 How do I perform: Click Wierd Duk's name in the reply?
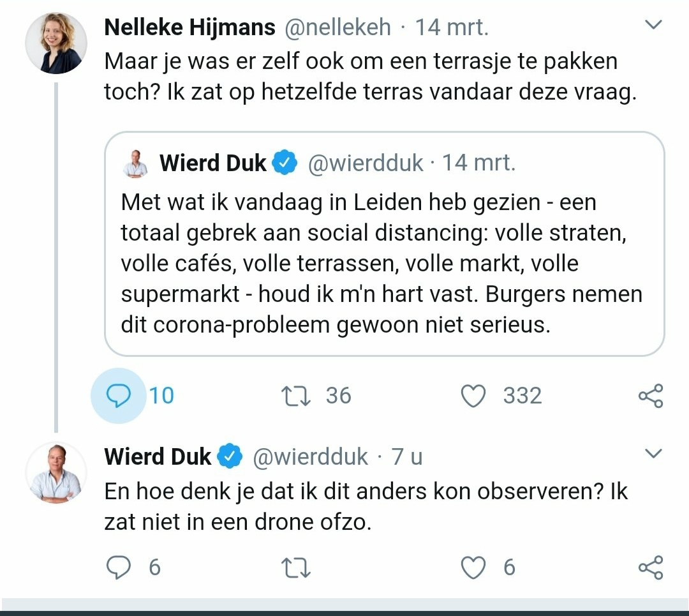(158, 456)
